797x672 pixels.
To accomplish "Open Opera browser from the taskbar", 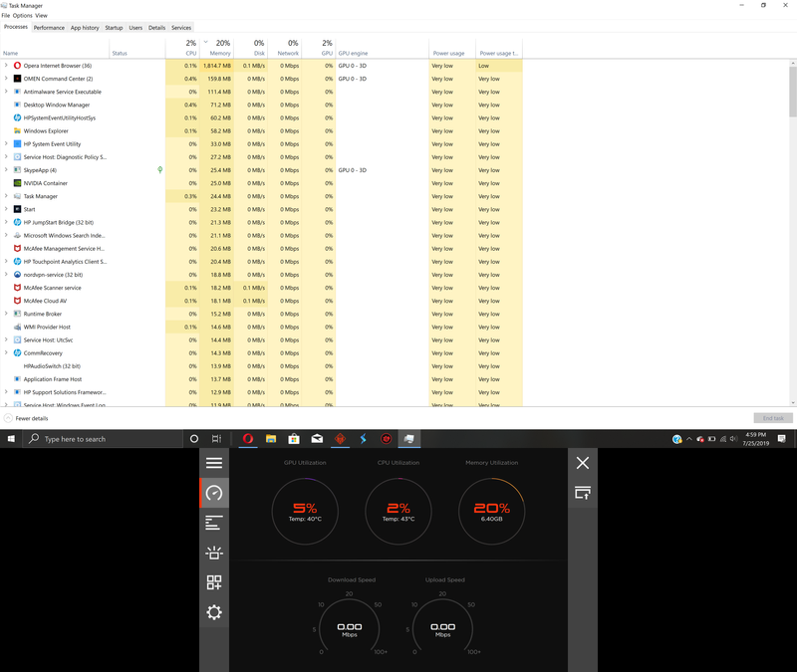I will click(x=247, y=439).
